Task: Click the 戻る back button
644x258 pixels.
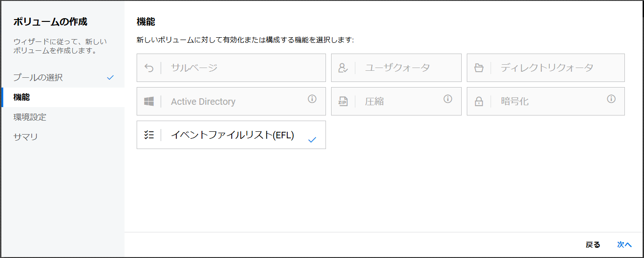Action: tap(593, 245)
